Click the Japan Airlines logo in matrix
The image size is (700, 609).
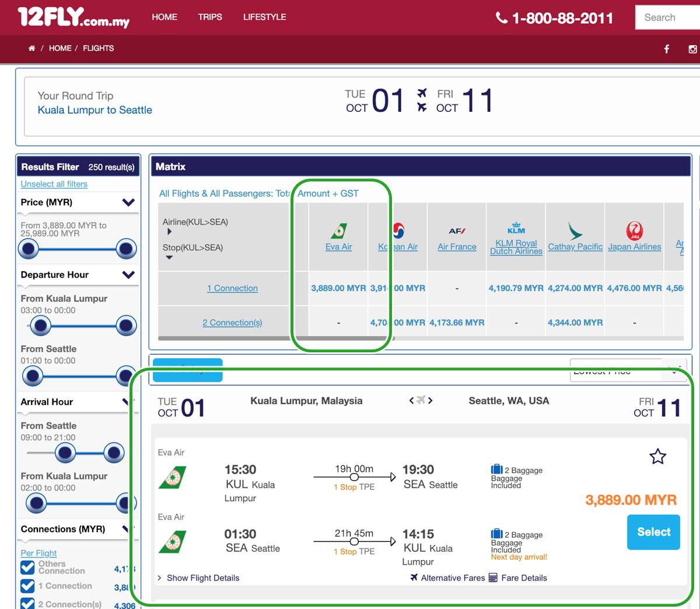(x=635, y=231)
